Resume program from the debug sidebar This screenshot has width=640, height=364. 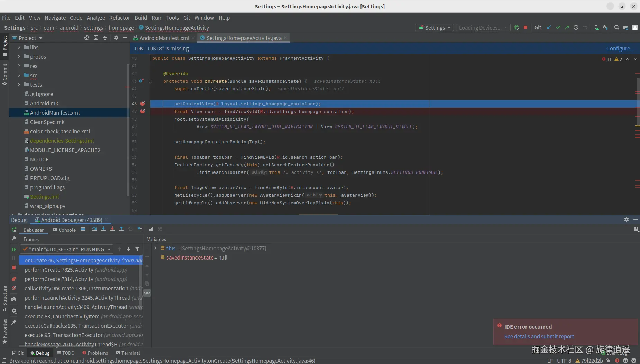[14, 249]
